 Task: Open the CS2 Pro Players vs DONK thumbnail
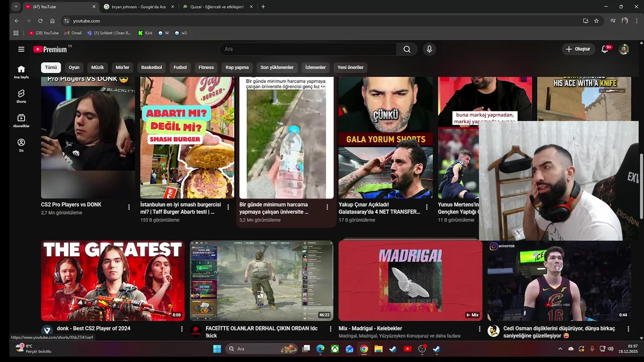(88, 138)
